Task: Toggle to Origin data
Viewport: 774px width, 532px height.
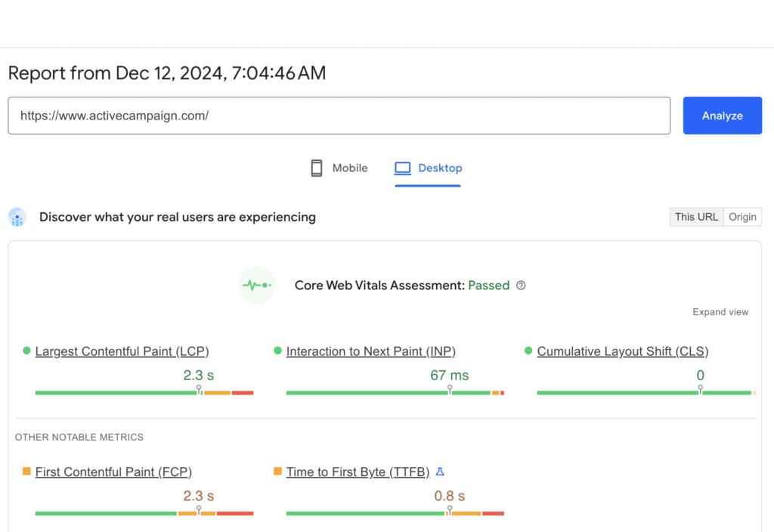Action: pos(742,217)
